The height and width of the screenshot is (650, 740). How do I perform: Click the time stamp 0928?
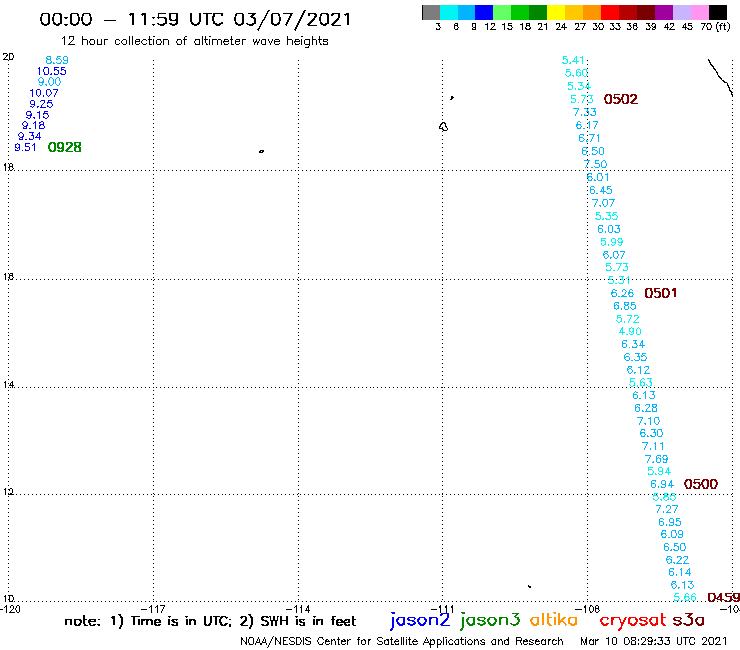coord(65,147)
